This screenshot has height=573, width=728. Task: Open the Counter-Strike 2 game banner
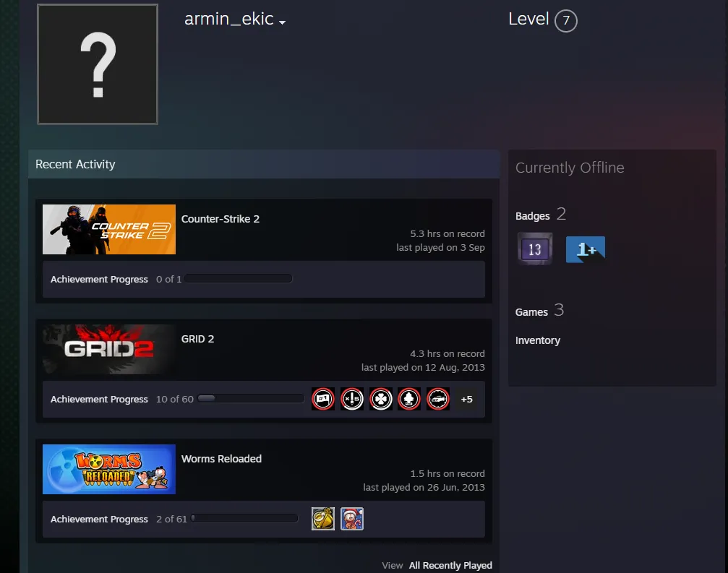pyautogui.click(x=109, y=229)
